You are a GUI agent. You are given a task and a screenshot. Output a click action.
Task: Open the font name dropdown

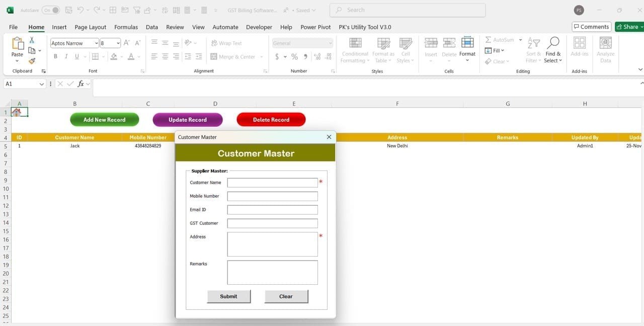96,43
